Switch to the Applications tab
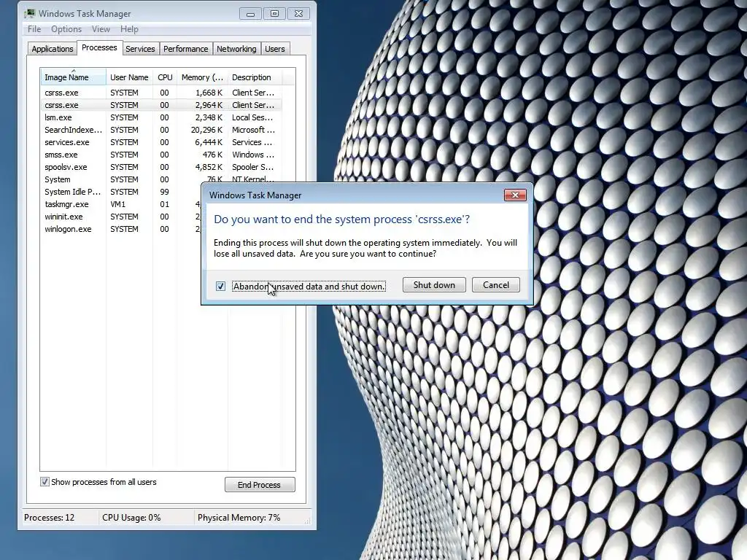747x560 pixels. click(x=53, y=49)
